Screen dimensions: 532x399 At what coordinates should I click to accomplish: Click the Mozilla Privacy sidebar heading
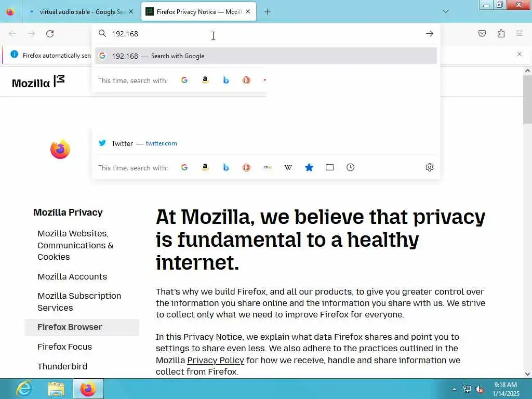(x=68, y=212)
